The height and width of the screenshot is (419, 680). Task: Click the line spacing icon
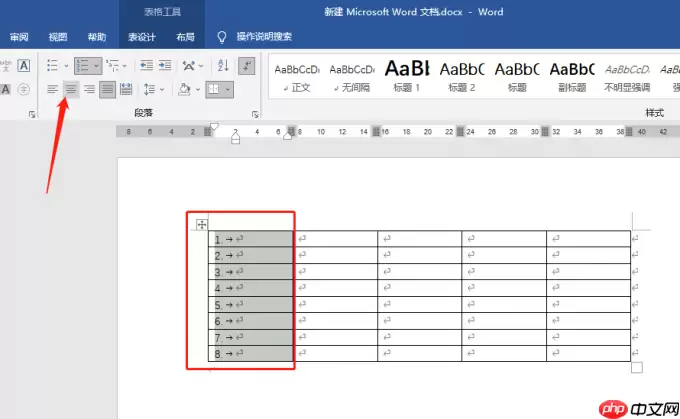[150, 89]
